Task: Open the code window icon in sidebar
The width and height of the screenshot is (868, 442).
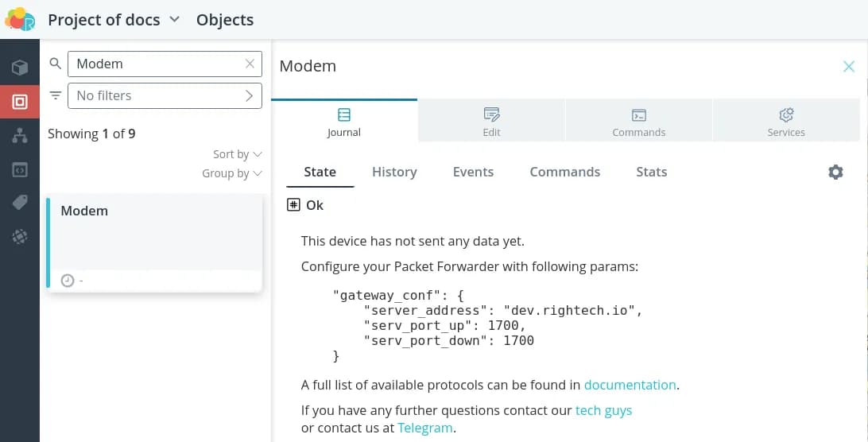Action: [20, 169]
